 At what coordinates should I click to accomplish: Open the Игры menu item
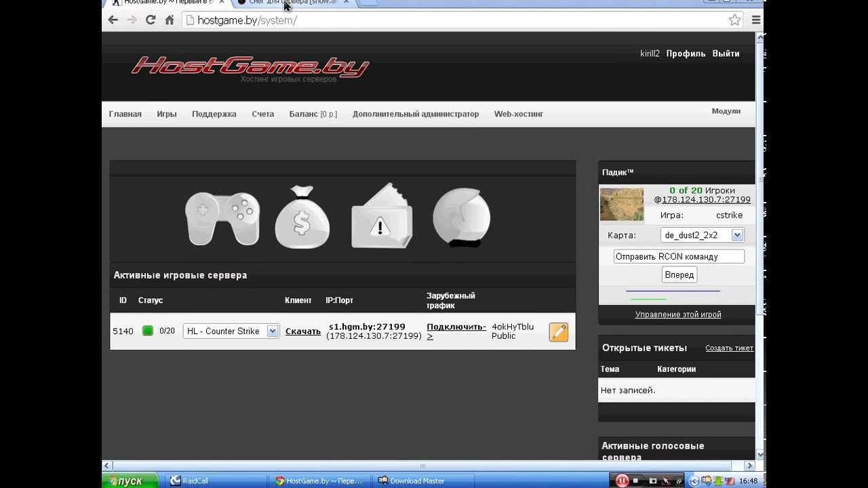tap(167, 114)
